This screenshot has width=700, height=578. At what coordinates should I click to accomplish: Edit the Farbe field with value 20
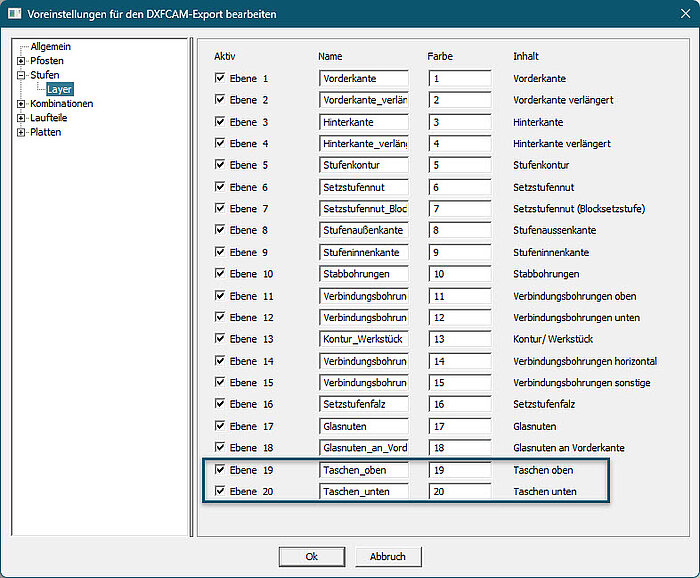[x=460, y=492]
